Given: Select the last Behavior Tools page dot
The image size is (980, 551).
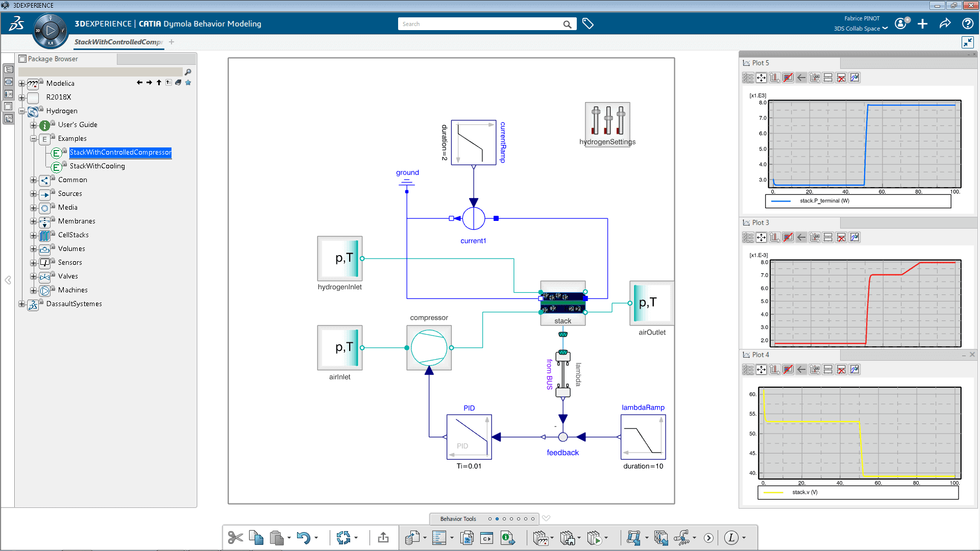Looking at the screenshot, I should coord(533,519).
